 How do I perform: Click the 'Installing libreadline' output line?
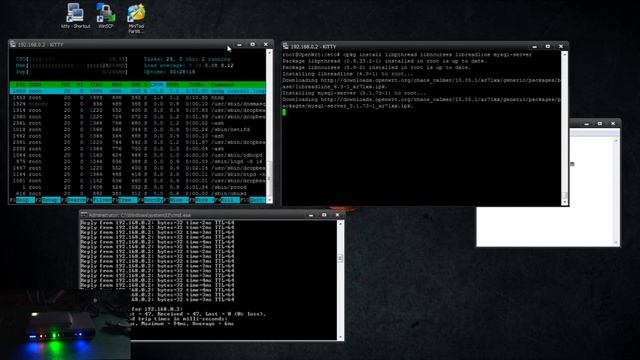(348, 74)
